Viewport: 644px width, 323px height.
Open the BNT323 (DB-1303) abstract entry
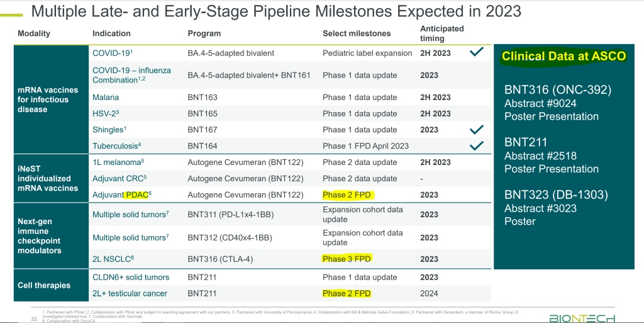click(x=556, y=195)
